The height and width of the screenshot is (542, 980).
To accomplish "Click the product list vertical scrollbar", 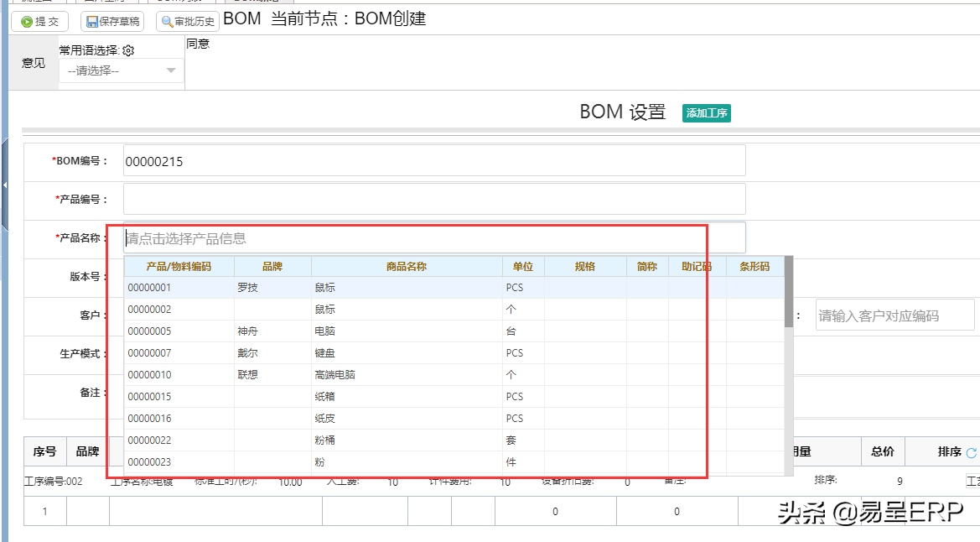I will click(x=789, y=366).
